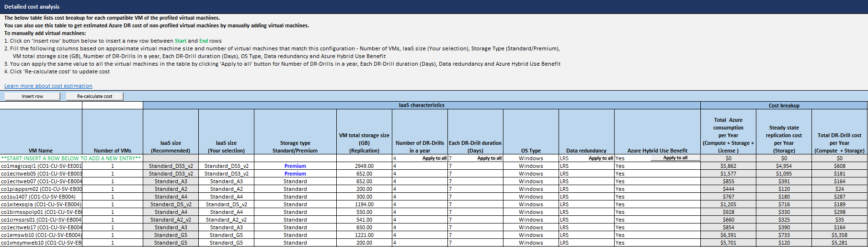Select the co1vmsymweb10 VM name cell
This screenshot has height=247, width=868.
pos(41,243)
